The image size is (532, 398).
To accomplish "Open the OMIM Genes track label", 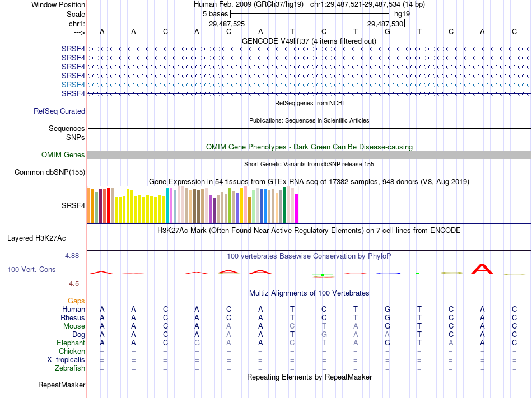I will [x=63, y=155].
